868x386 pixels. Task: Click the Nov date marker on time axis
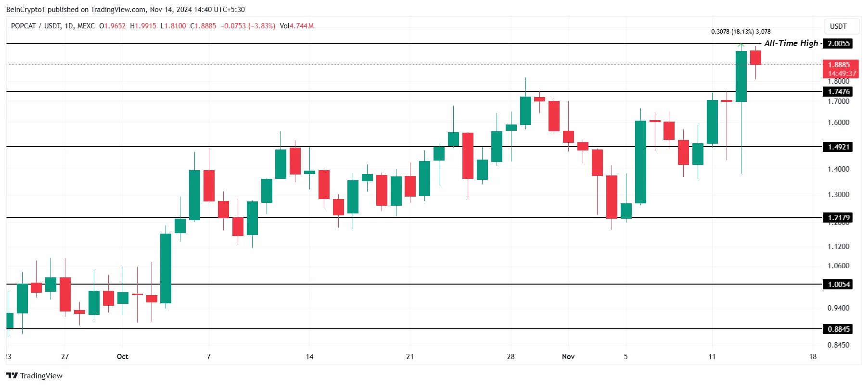click(x=568, y=356)
